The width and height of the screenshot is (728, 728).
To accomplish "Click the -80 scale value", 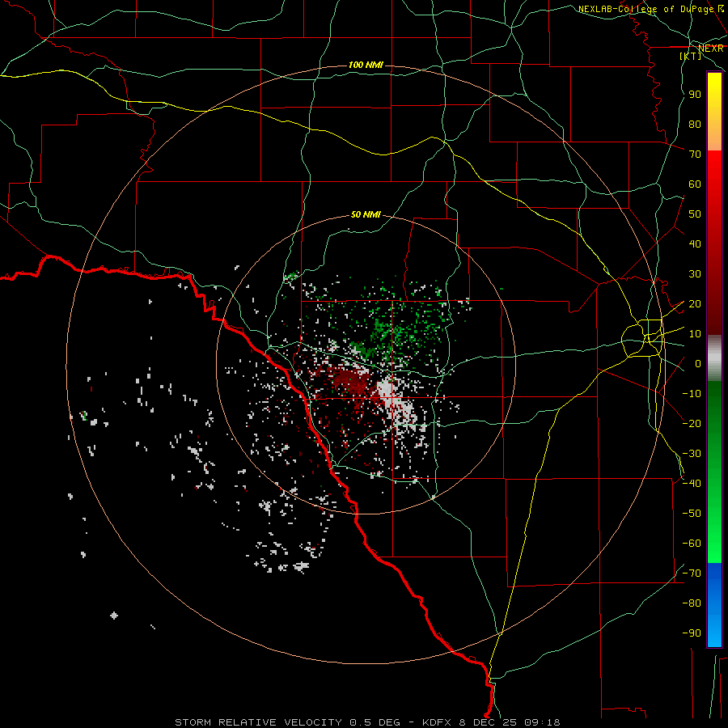I will 692,603.
